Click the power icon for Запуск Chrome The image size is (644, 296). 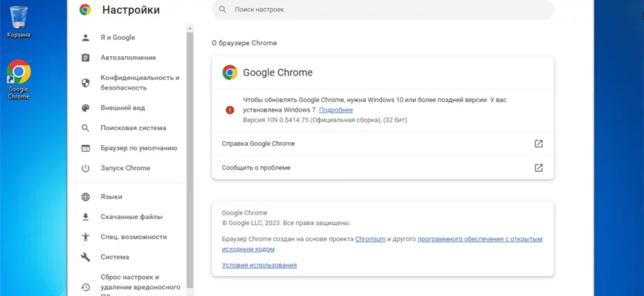pos(85,168)
